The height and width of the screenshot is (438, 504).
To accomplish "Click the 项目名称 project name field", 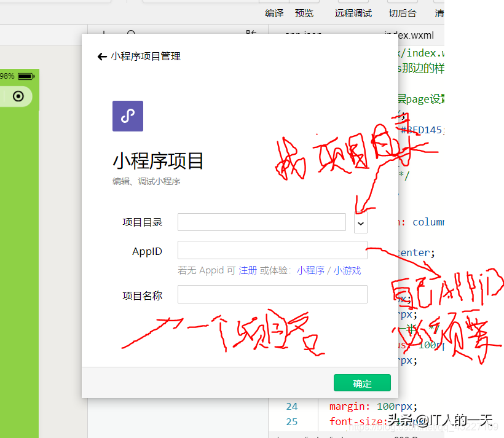I will click(272, 294).
